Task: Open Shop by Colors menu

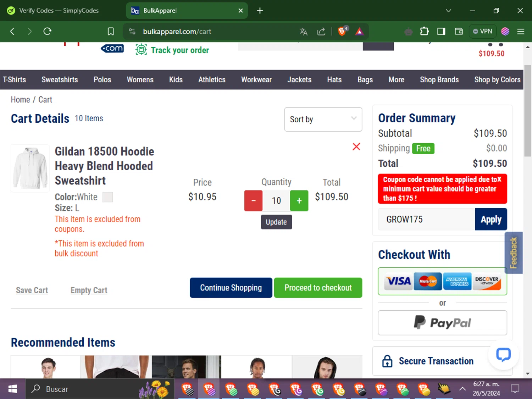Action: coord(497,79)
